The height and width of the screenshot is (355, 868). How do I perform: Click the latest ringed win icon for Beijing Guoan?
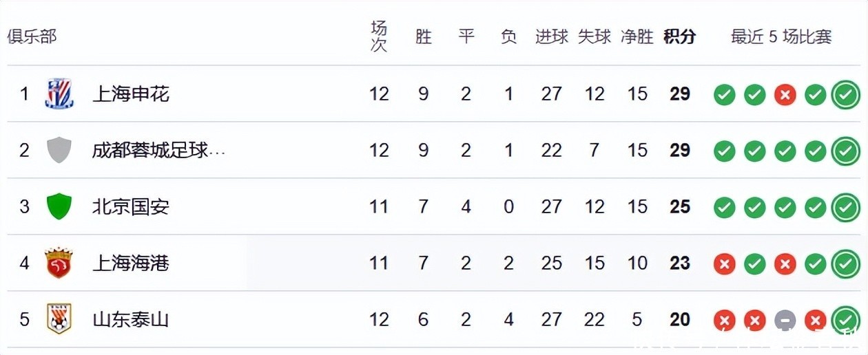click(845, 207)
